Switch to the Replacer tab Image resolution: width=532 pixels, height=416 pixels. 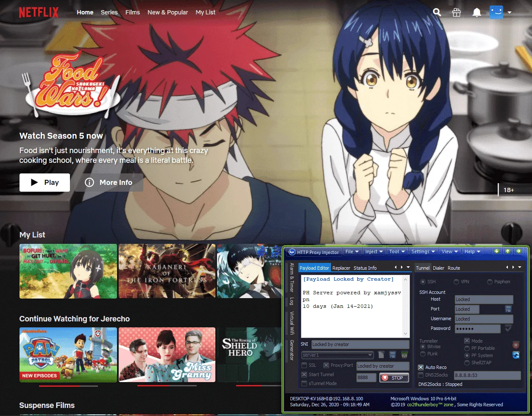341,268
